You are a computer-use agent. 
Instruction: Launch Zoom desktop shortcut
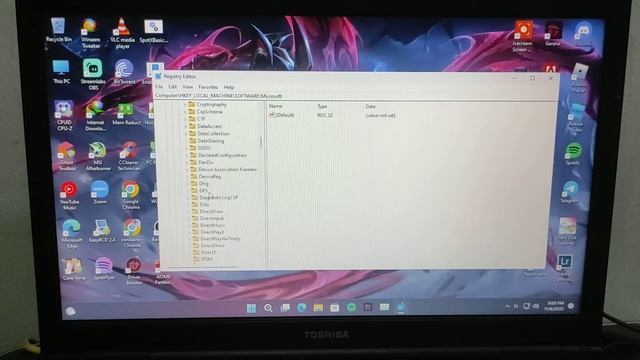pos(100,193)
